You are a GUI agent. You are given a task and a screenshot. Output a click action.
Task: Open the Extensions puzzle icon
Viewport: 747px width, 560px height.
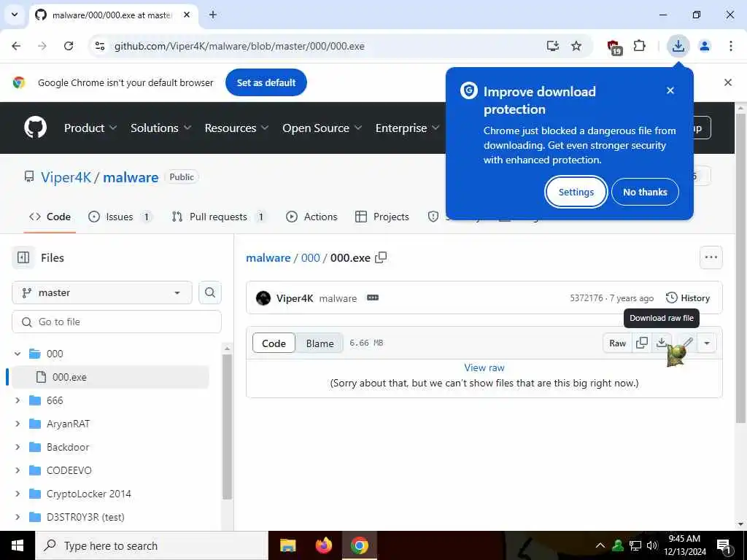point(639,46)
